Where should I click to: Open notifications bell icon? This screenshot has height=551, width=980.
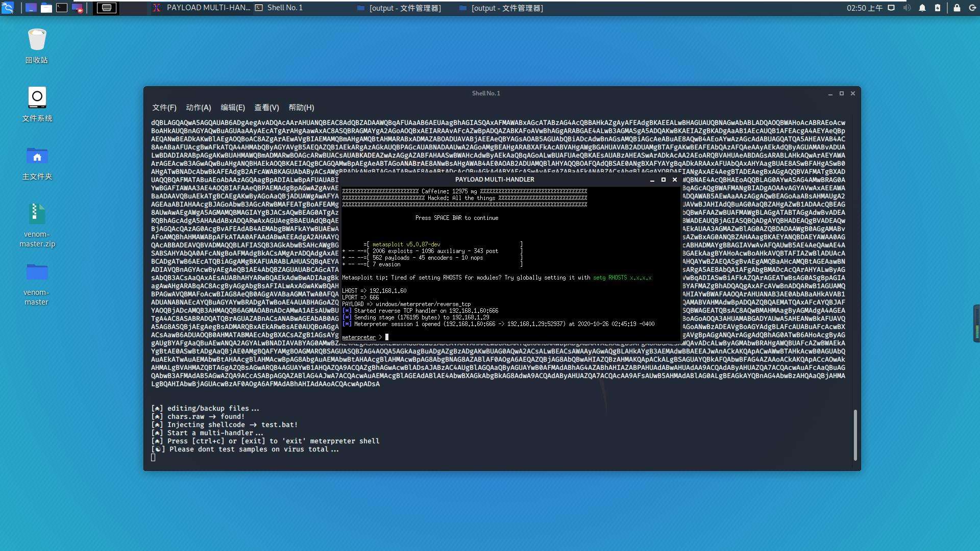coord(922,8)
